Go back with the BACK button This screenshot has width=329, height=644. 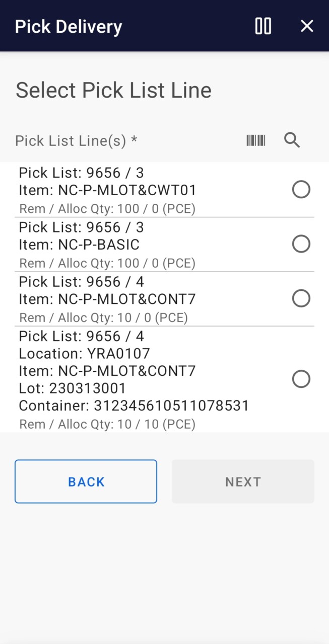pyautogui.click(x=86, y=481)
